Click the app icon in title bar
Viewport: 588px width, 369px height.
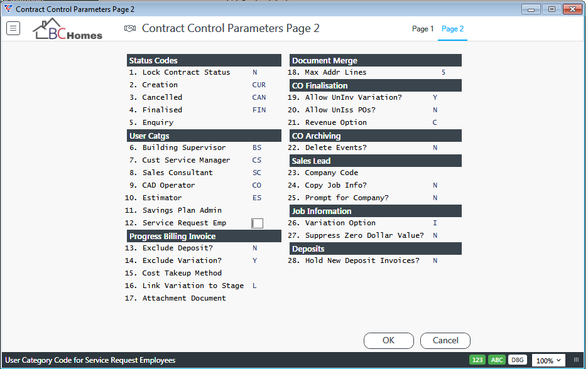tap(8, 9)
